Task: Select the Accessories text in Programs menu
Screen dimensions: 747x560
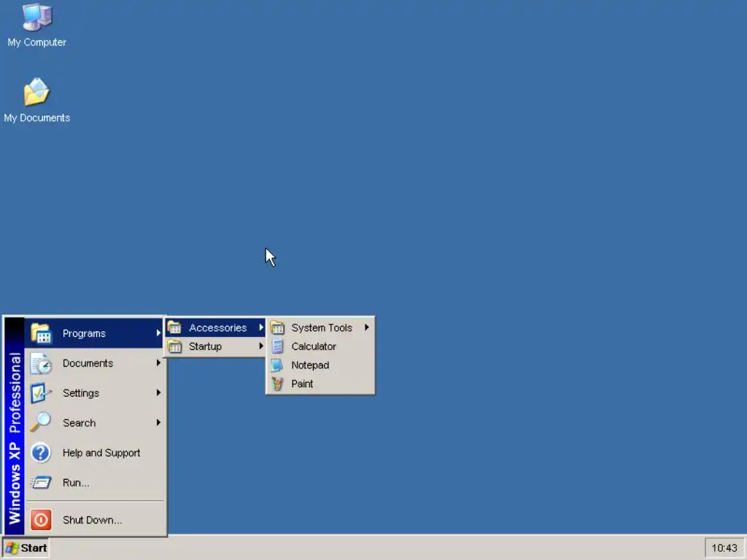Action: [217, 327]
